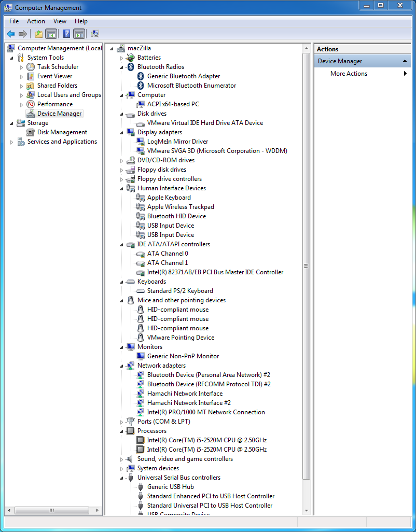This screenshot has height=532, width=416.
Task: Open the Action menu
Action: point(36,21)
